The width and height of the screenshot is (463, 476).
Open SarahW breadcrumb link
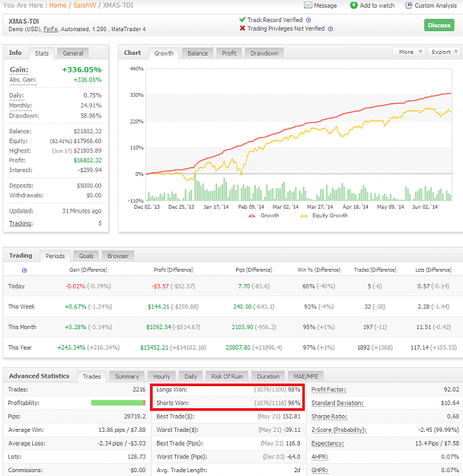pos(85,5)
